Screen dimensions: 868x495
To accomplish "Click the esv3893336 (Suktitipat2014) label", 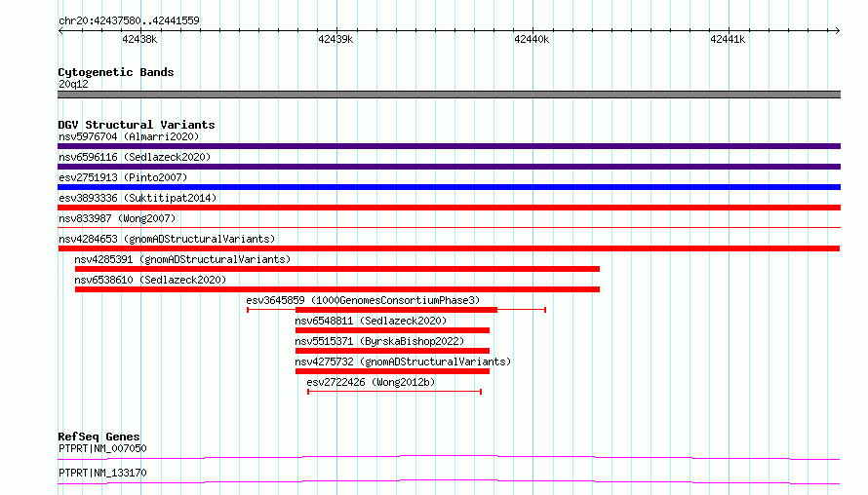I will (x=138, y=198).
